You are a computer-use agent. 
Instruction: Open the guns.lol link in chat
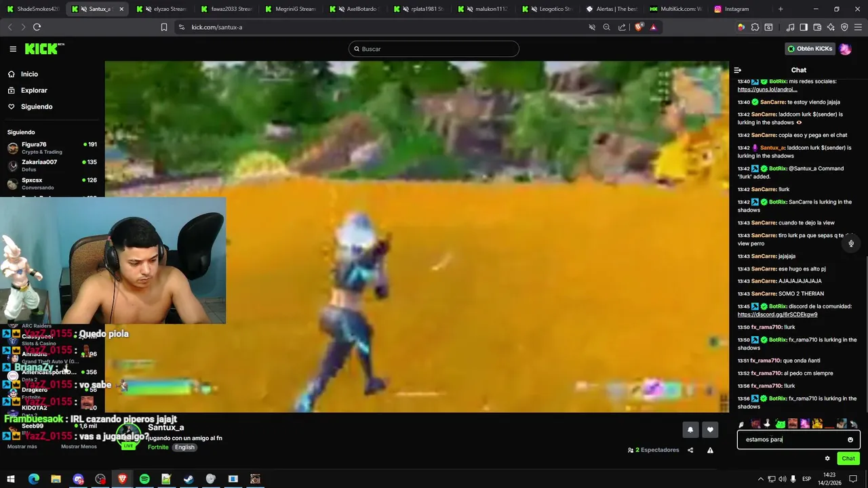pos(767,89)
